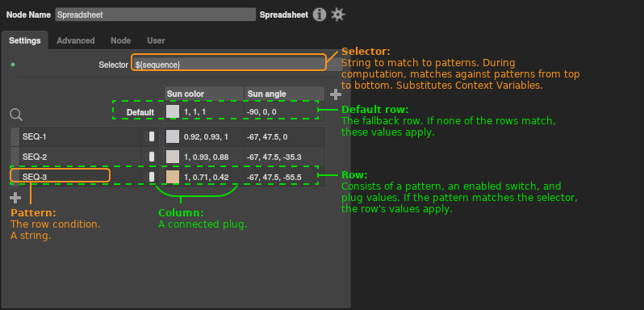Add a new row with plus icon
Viewport: 644px width, 310px height.
pos(15,198)
